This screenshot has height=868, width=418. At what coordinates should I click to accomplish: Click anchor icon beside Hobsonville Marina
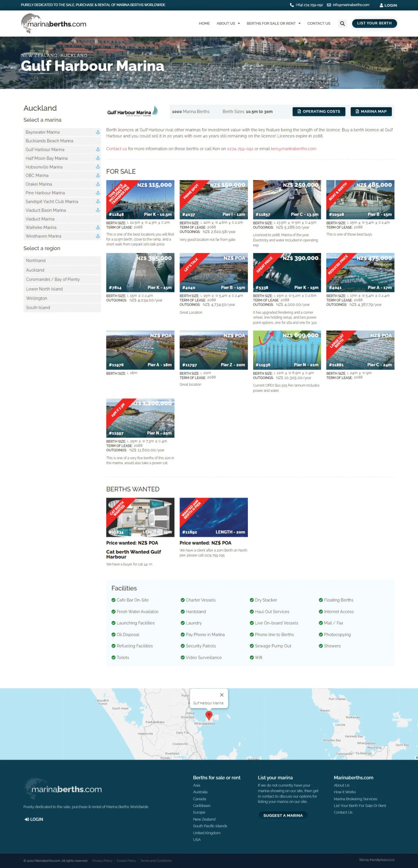98,167
